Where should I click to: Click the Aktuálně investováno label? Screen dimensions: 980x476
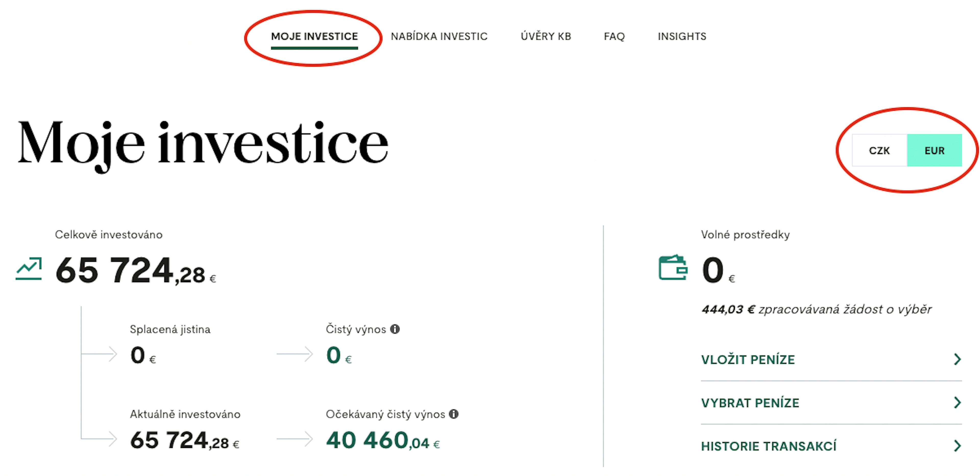point(185,414)
